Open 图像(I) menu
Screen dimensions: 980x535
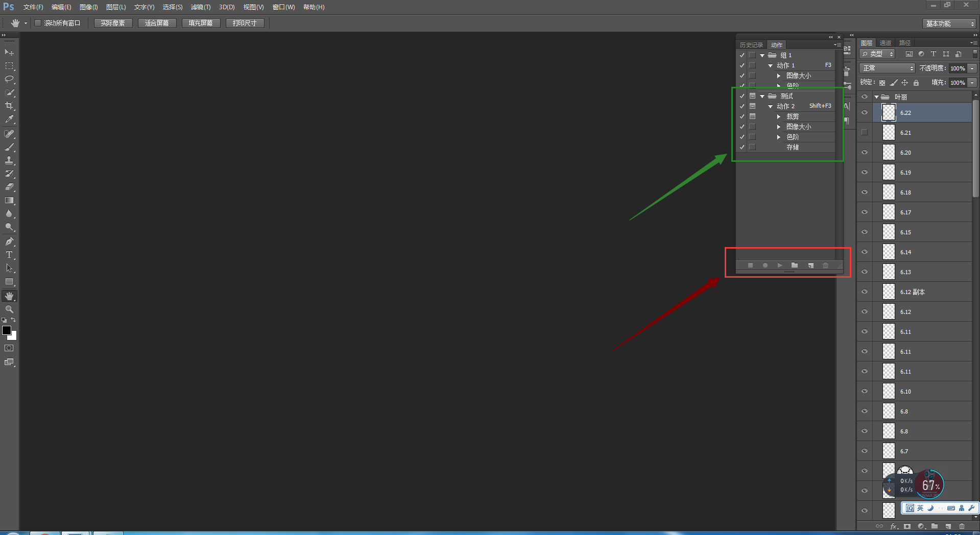[88, 7]
